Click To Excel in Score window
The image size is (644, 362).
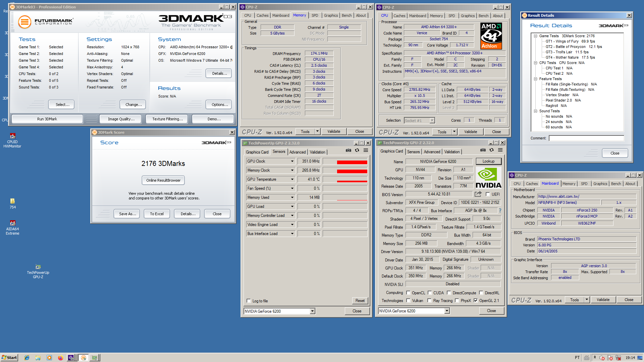pyautogui.click(x=157, y=214)
